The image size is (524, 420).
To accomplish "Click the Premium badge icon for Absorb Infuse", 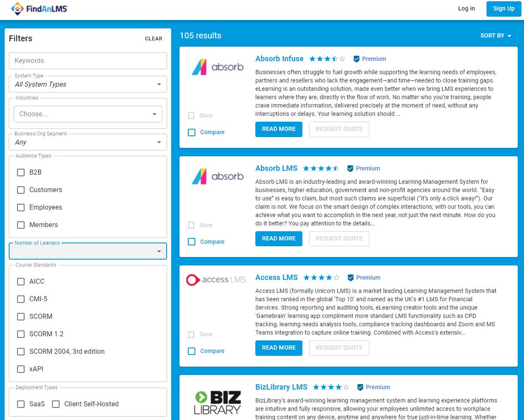I will (356, 59).
